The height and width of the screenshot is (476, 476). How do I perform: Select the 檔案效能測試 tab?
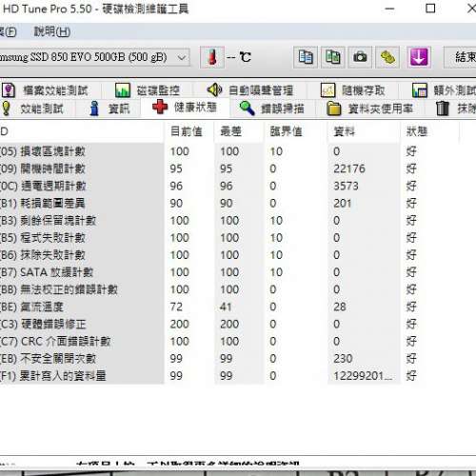click(45, 90)
